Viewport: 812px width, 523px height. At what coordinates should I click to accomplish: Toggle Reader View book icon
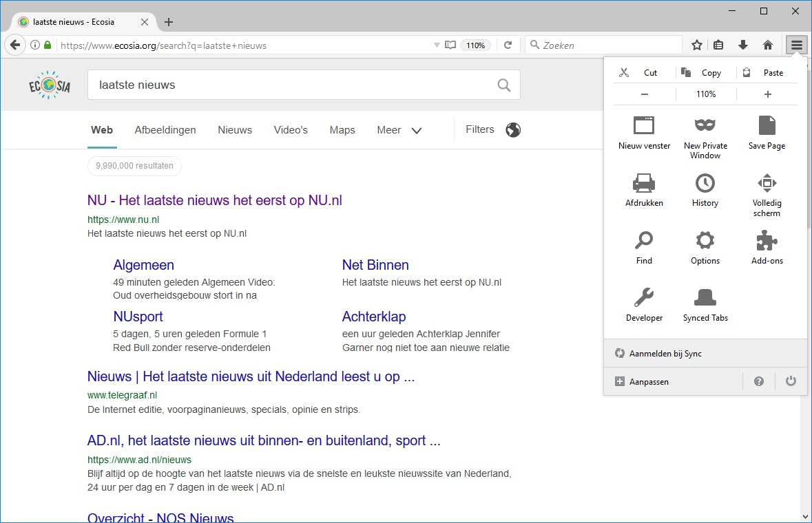coord(450,45)
